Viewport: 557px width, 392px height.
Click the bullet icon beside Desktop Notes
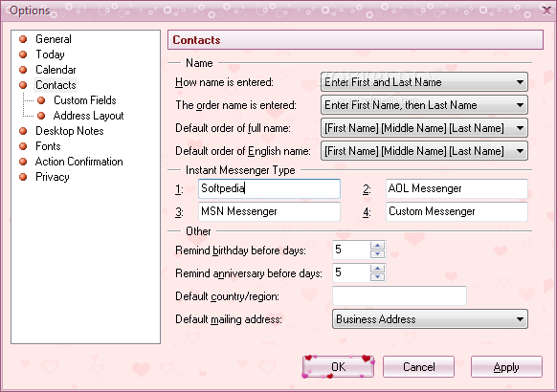[x=23, y=131]
